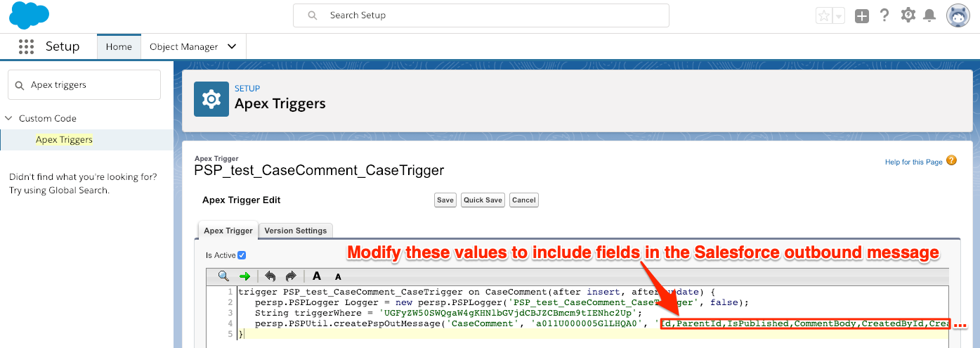Toggle the Is Active checkbox
Viewport: 980px width, 348px height.
click(x=242, y=255)
